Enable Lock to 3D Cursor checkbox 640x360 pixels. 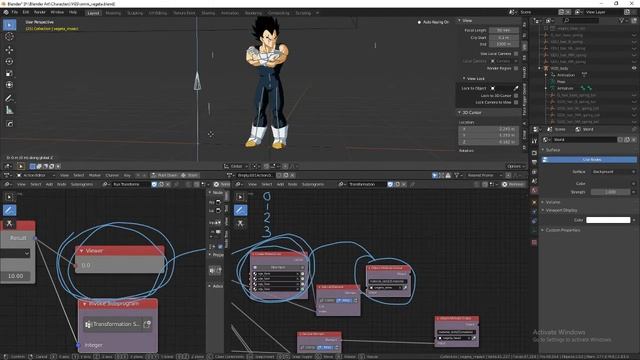point(516,96)
